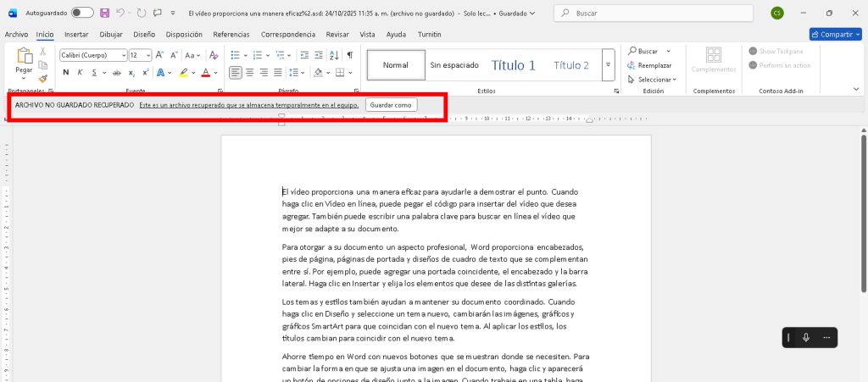Open the font size dropdown
Image resolution: width=868 pixels, height=382 pixels.
click(139, 55)
